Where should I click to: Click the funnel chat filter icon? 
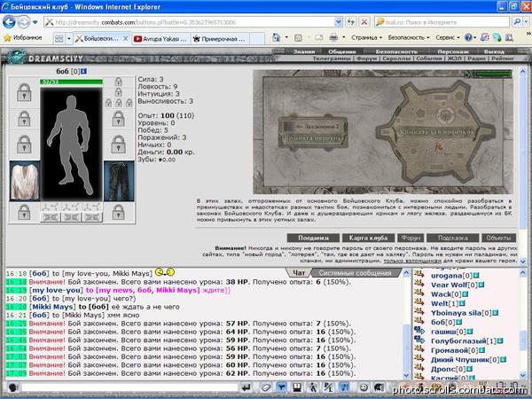pos(282,387)
